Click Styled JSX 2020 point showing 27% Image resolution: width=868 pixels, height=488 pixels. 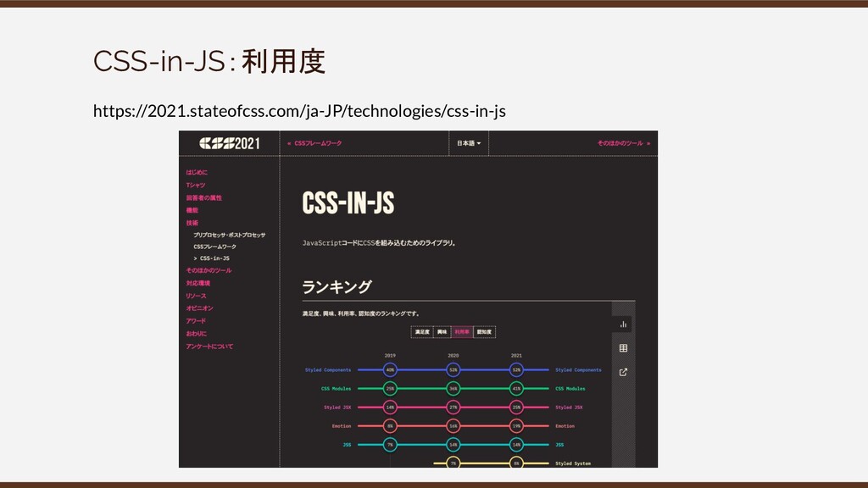[453, 408]
